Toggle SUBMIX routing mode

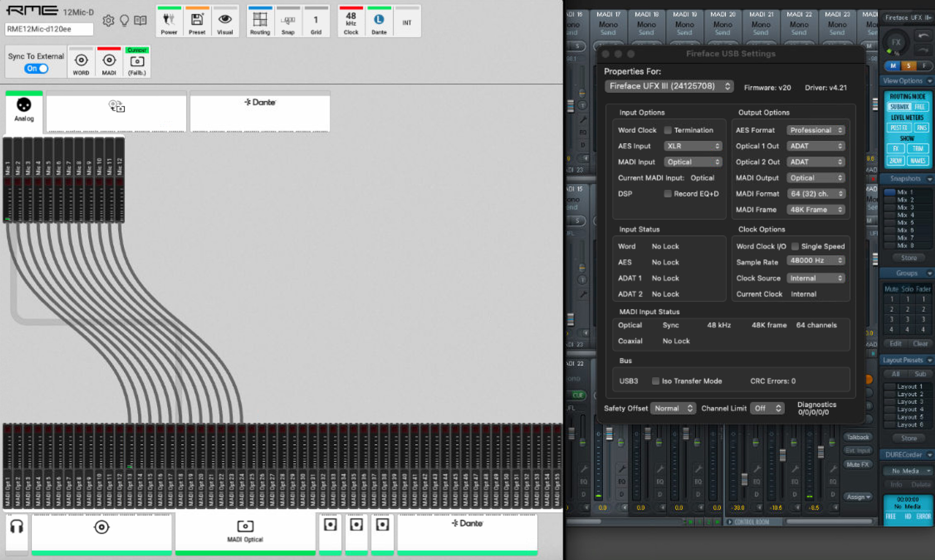point(899,107)
